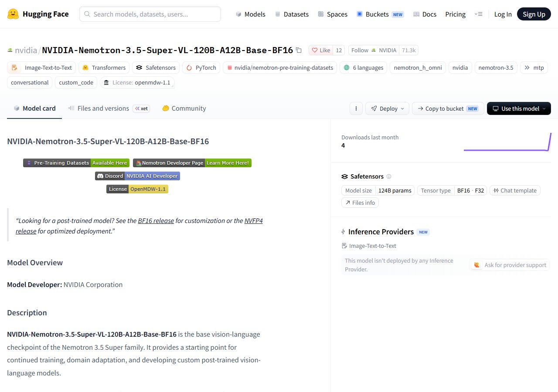Screen dimensions: 558x392
Task: Open the Pre-Training Datasets Available Here badge
Action: pyautogui.click(x=76, y=163)
